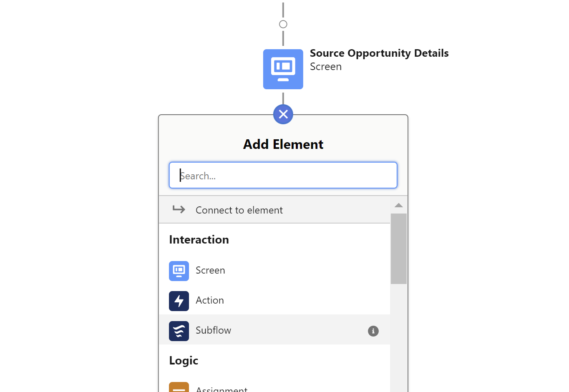This screenshot has width=569, height=392.
Task: Click the Action lightning bolt icon
Action: tap(179, 301)
